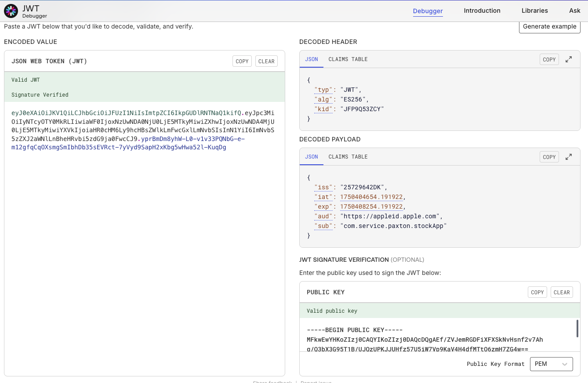
Task: Open the Ask nav item
Action: pos(575,11)
